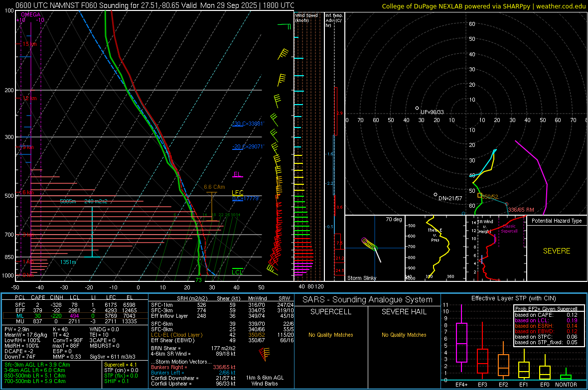Viewport: 588px width, 390px height.
Task: Click the SFC-1km shear row label
Action: point(161,305)
